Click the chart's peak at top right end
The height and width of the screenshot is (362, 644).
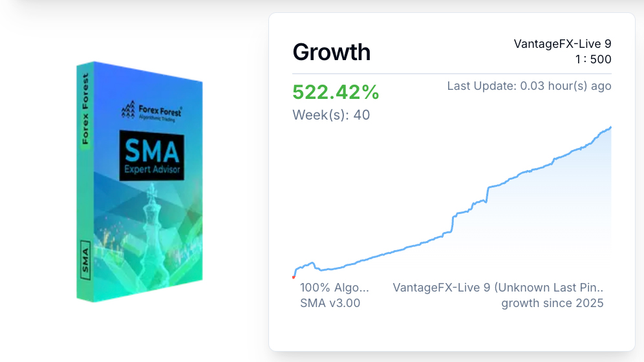click(x=610, y=127)
